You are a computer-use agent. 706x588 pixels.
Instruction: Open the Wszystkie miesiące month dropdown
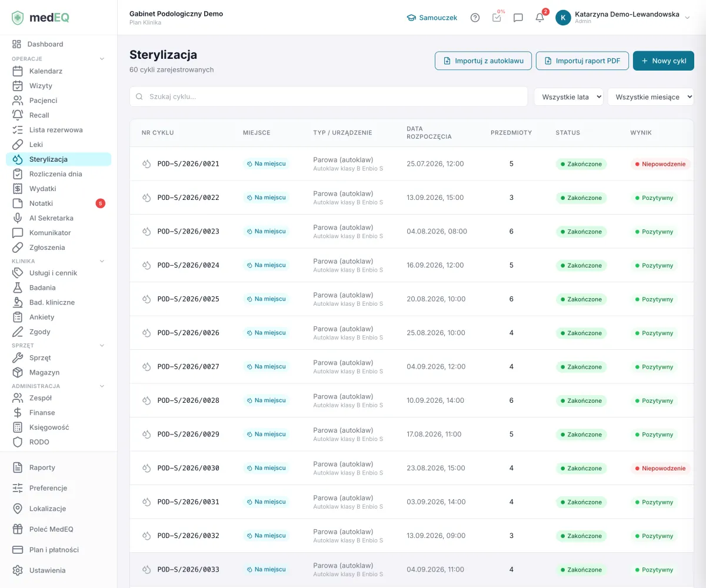651,97
